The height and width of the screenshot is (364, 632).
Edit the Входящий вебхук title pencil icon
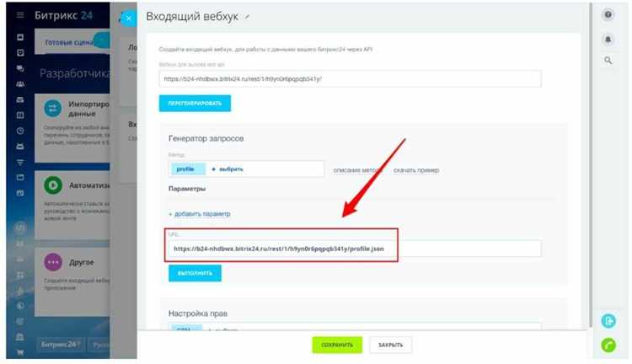click(247, 17)
